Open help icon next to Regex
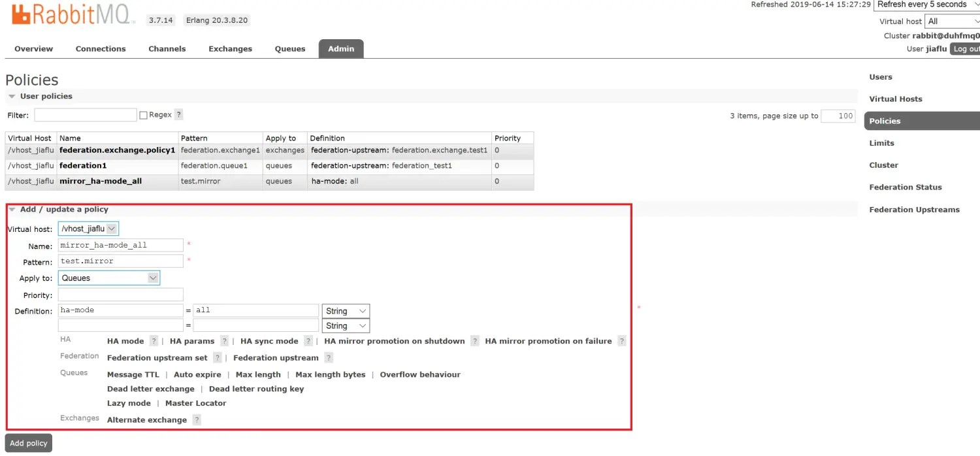The height and width of the screenshot is (456, 980). [x=179, y=115]
